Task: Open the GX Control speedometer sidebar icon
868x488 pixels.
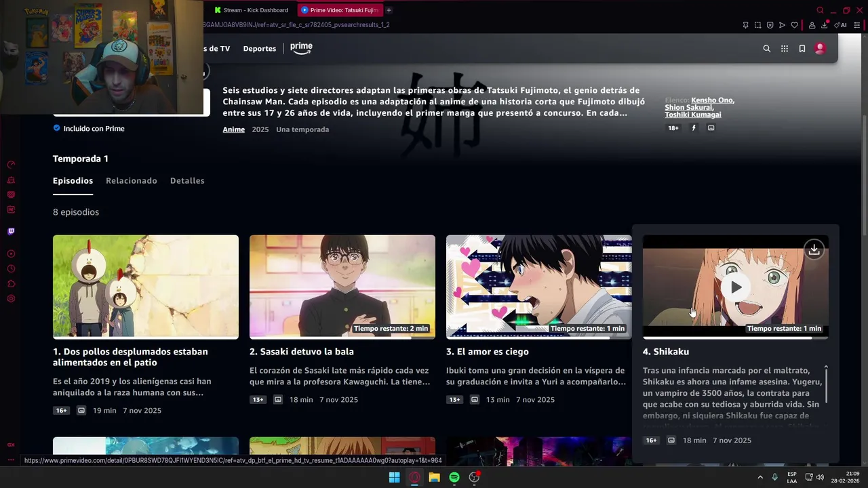Action: tap(11, 165)
